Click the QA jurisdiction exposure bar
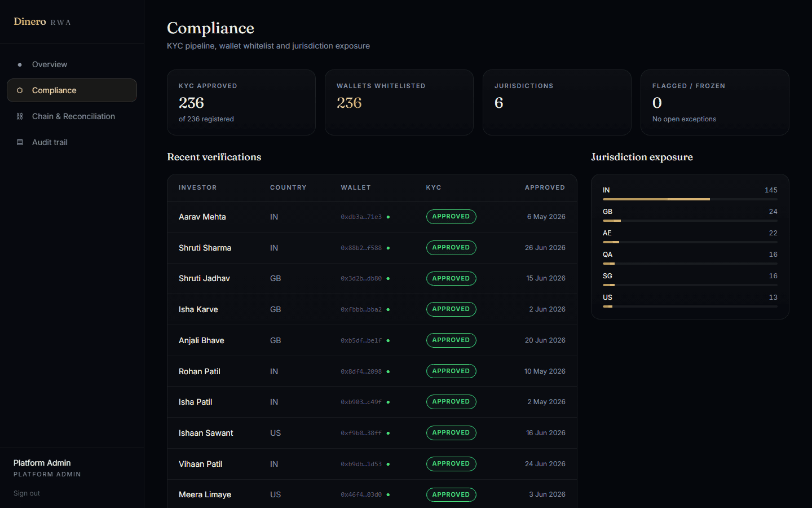Screen dimensions: 812x508 [x=690, y=264]
